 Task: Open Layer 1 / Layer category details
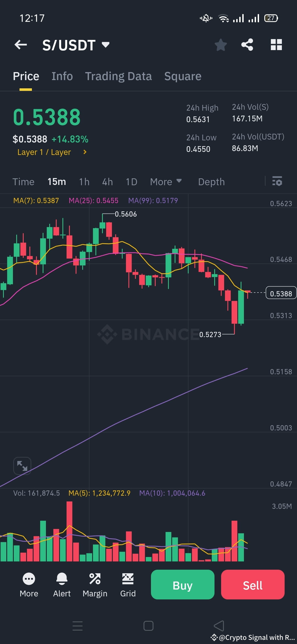[52, 152]
